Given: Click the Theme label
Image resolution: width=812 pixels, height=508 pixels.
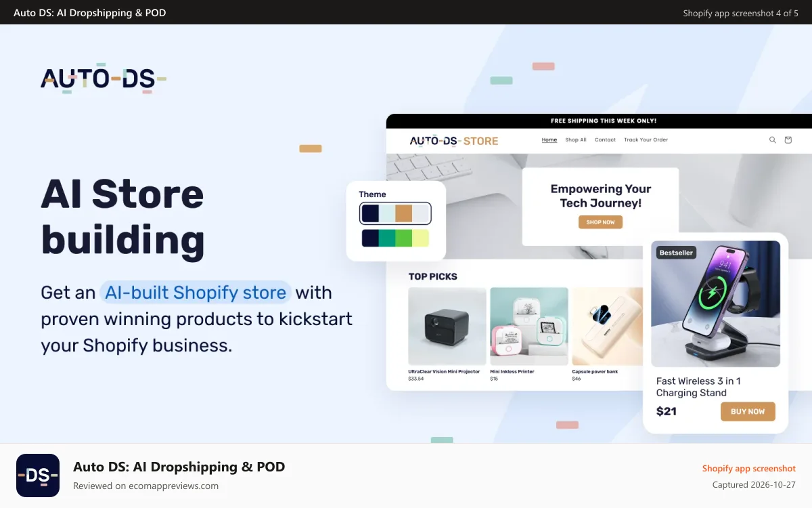Looking at the screenshot, I should [x=372, y=194].
